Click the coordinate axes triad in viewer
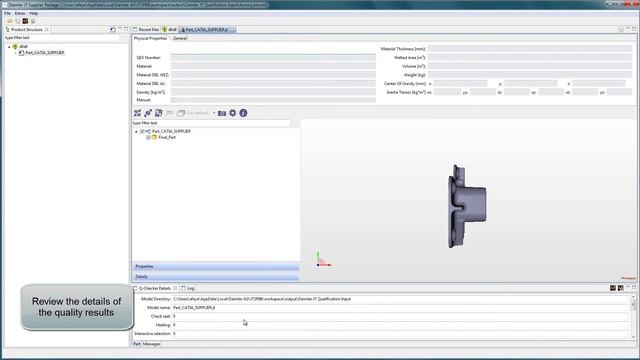The height and width of the screenshot is (360, 640). pos(323,260)
